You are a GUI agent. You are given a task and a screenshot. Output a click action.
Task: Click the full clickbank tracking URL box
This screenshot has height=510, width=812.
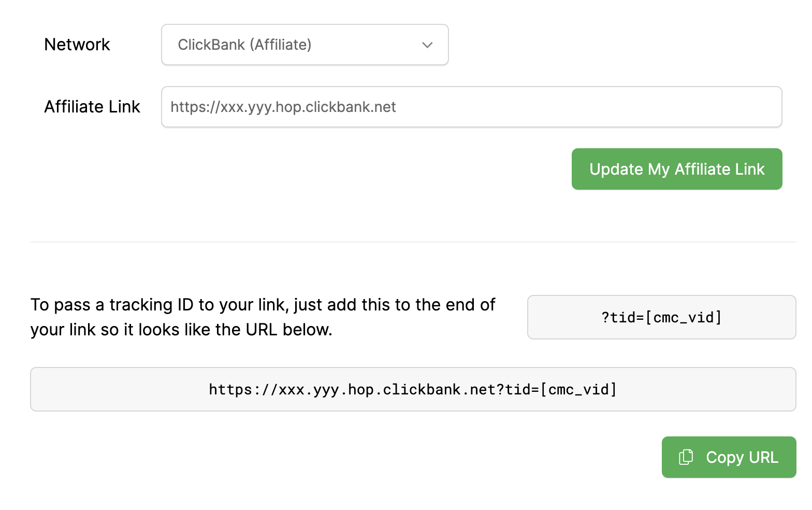(x=413, y=389)
